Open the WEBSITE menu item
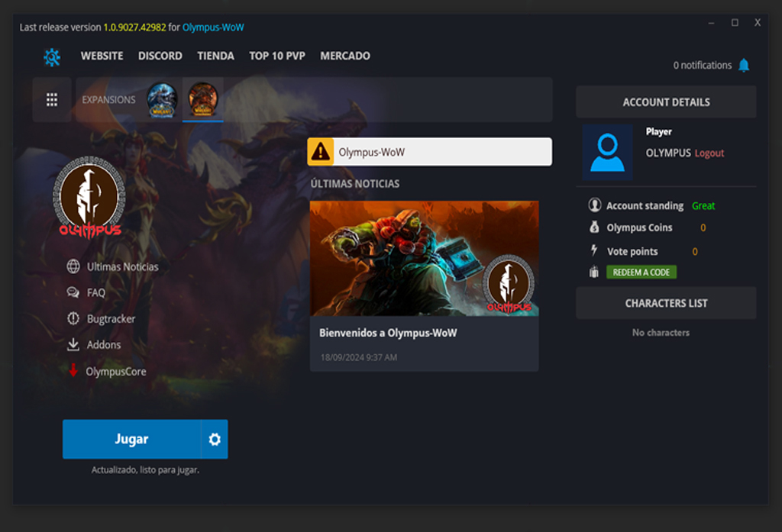The width and height of the screenshot is (782, 532). [x=102, y=56]
